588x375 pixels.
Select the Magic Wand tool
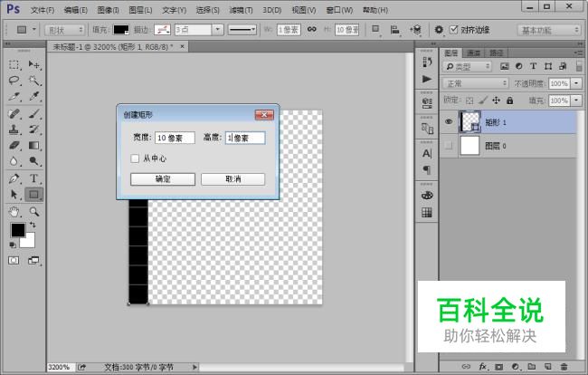(x=34, y=81)
